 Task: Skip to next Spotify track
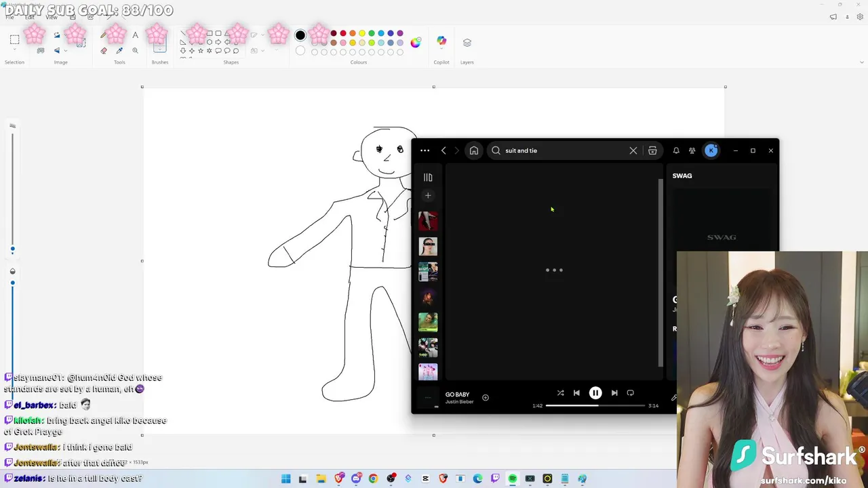tap(614, 393)
